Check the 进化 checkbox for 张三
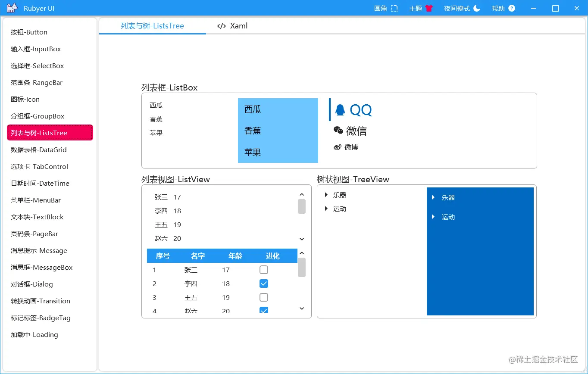The width and height of the screenshot is (588, 374). [263, 270]
